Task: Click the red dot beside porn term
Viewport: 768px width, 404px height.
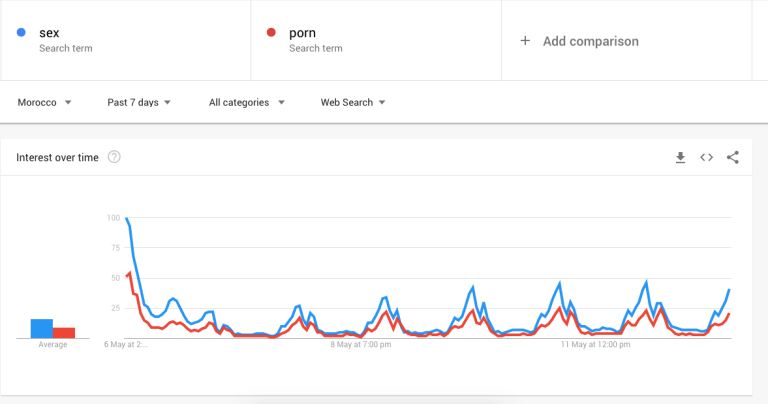Action: [271, 32]
